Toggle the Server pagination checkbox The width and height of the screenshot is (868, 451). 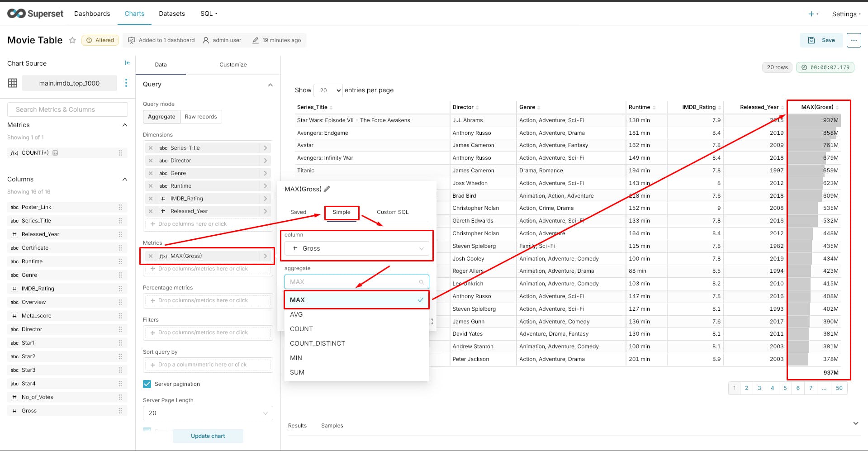coord(147,384)
